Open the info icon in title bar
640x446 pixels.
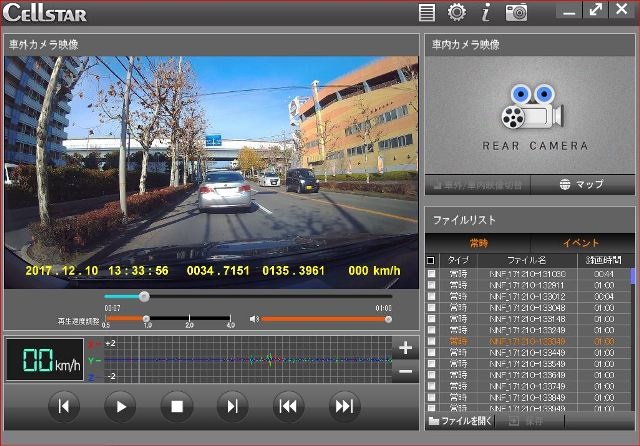tap(486, 12)
